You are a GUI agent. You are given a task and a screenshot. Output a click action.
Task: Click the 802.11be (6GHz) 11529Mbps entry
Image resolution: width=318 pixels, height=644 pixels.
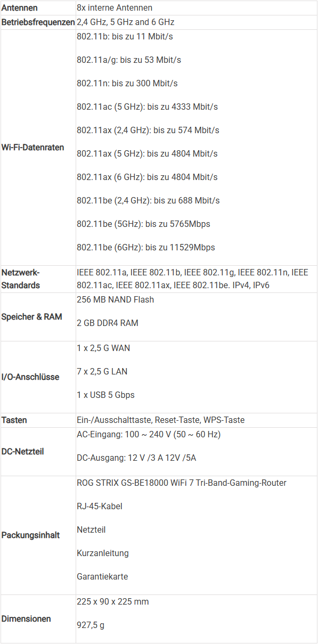[x=146, y=247]
